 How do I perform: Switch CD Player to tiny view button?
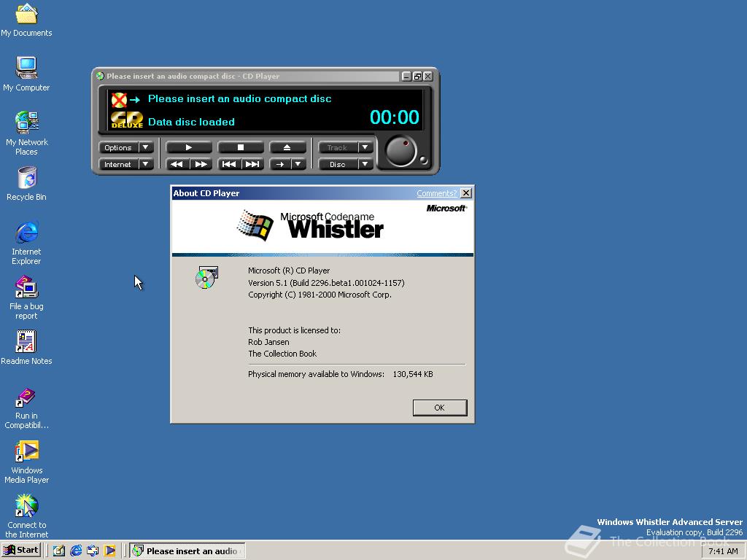pyautogui.click(x=417, y=76)
